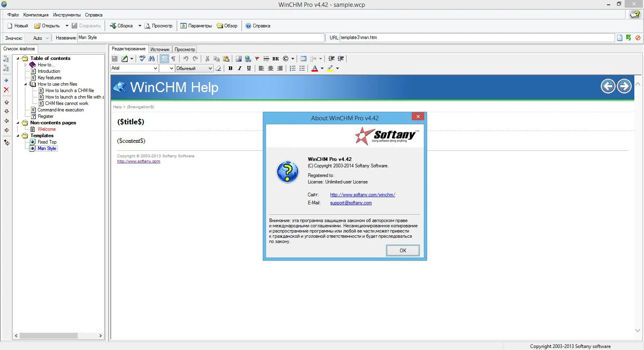The height and width of the screenshot is (350, 644).
Task: Open the Открыть dropdown arrow
Action: click(x=67, y=26)
